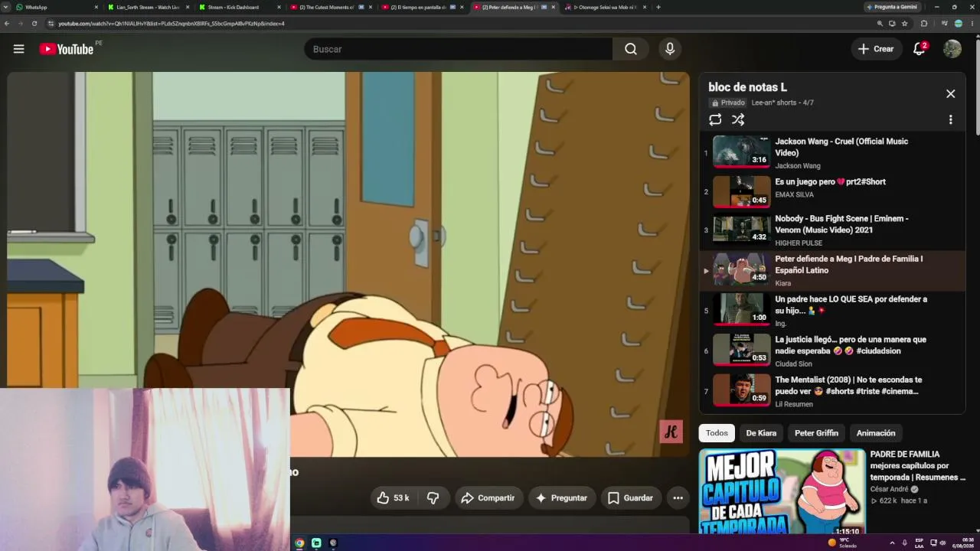This screenshot has height=551, width=980.
Task: Open Kick app icon in taskbar
Action: click(x=316, y=543)
